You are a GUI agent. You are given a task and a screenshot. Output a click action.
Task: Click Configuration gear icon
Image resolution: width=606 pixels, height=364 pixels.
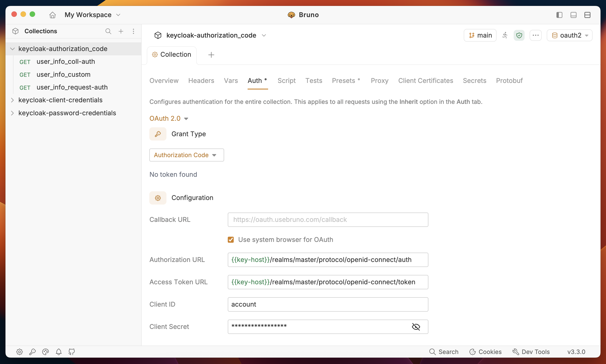[x=158, y=198]
